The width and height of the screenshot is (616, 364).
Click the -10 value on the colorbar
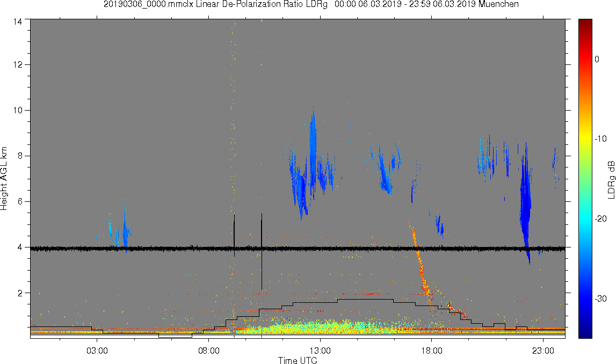coord(600,139)
